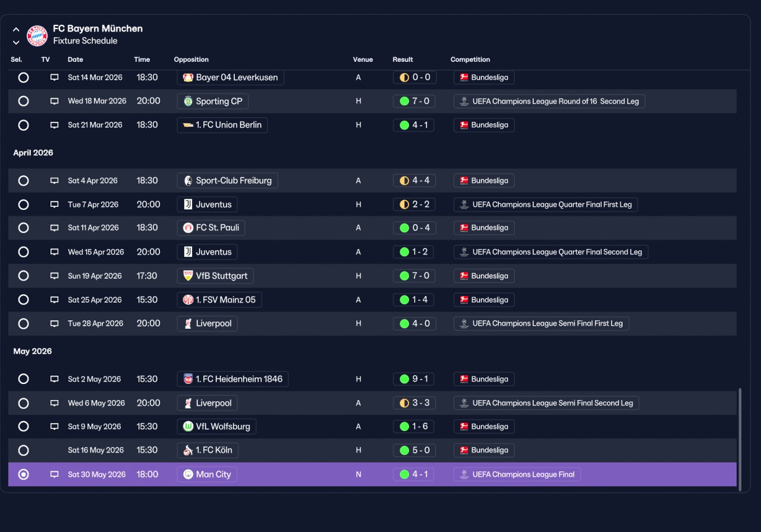Select the radio button for the 1. FC Köln fixture
761x532 pixels.
click(x=23, y=450)
